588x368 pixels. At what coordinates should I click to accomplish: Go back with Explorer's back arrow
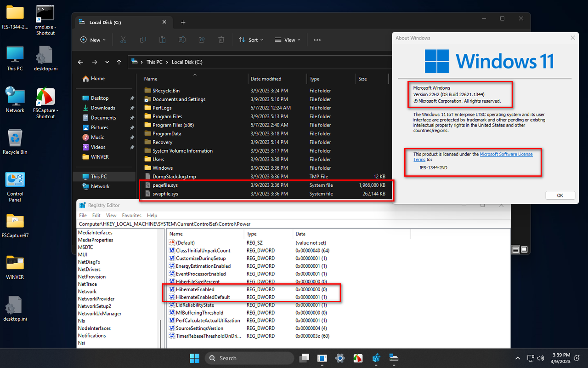pyautogui.click(x=81, y=62)
